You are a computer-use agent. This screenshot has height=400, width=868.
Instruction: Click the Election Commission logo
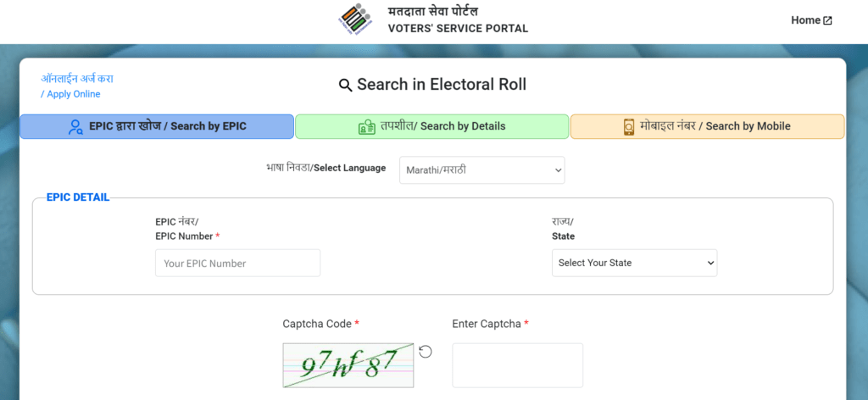pos(355,20)
